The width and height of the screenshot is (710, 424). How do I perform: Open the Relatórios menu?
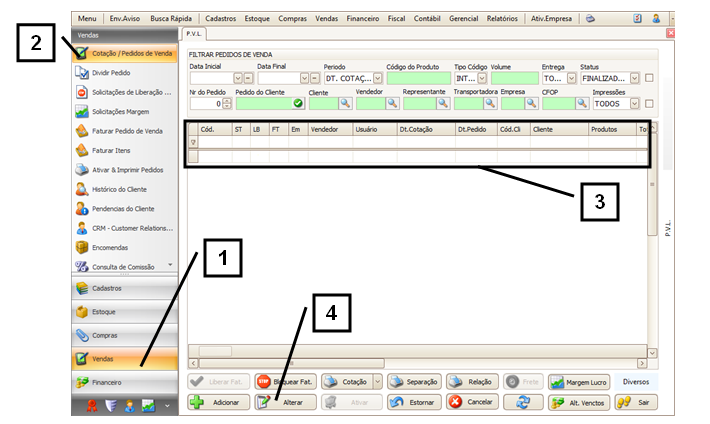click(x=509, y=18)
